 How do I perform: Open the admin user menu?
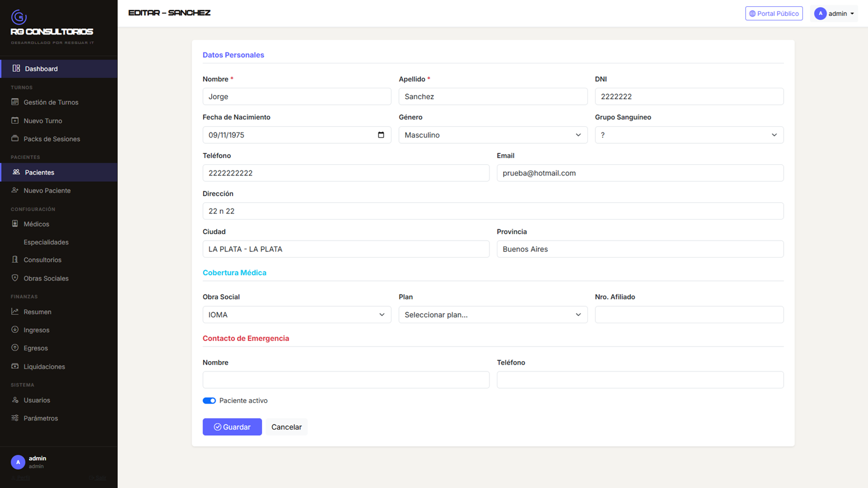[835, 14]
